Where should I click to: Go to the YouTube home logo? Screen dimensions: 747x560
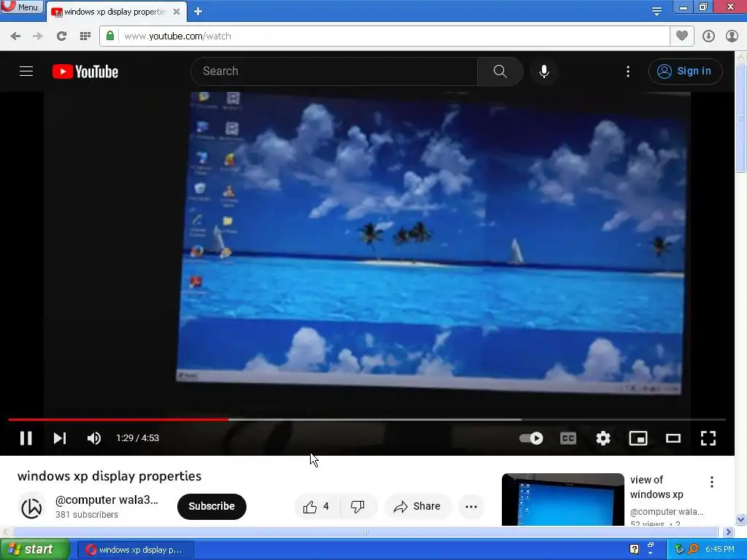pos(85,71)
